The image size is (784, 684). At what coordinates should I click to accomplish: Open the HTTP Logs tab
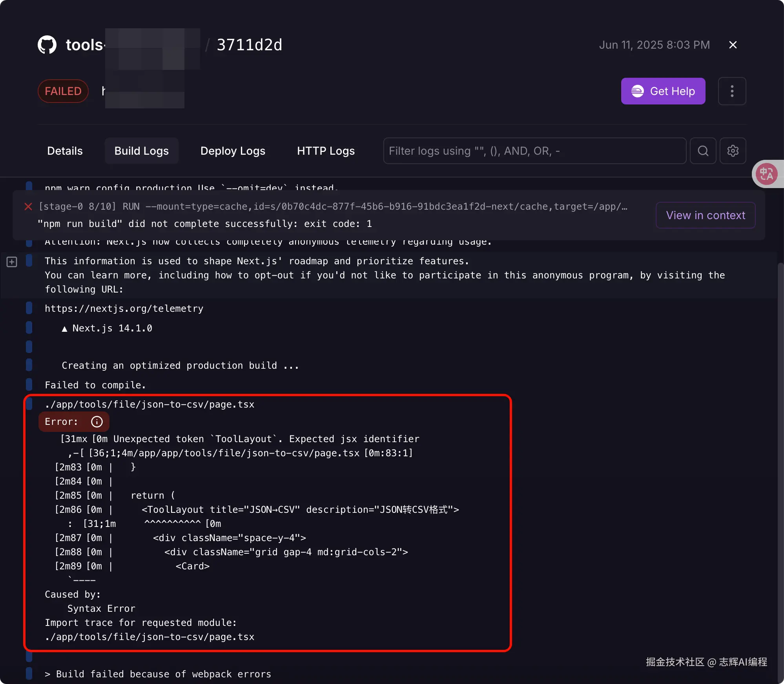point(326,151)
